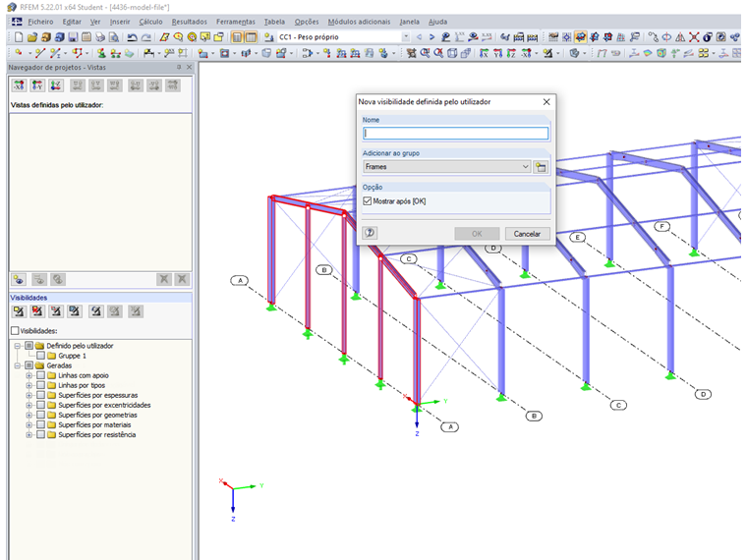
Task: Pin the navigator panel with pushpin
Action: pyautogui.click(x=179, y=67)
